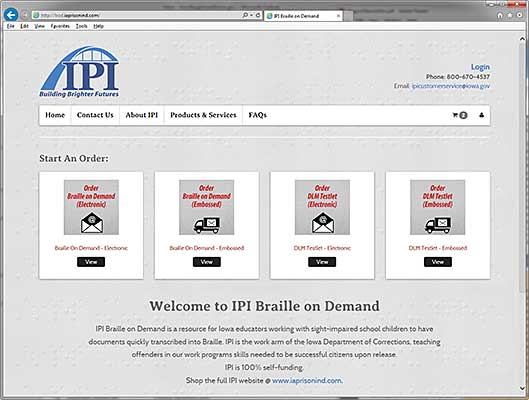
Task: Click Order Braille on Demand Electronic image
Action: [x=91, y=207]
